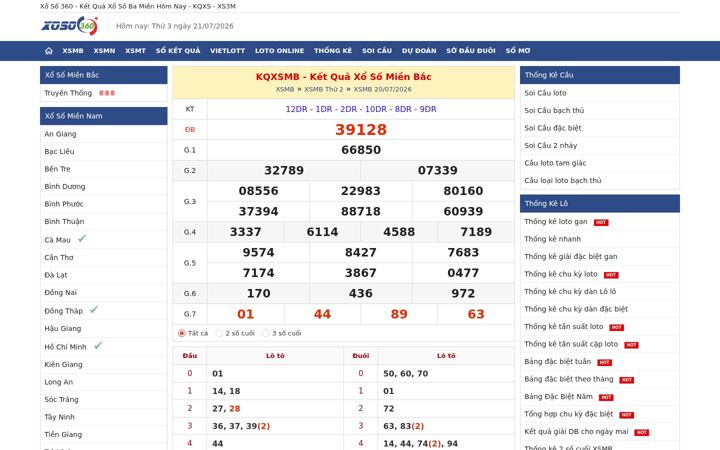Open the LOTO ONLINE menu
The image size is (720, 450).
coord(280,51)
